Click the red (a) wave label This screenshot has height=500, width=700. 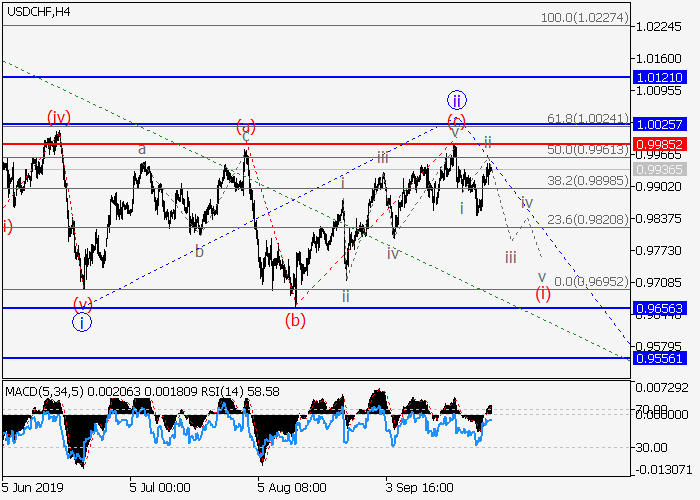(x=246, y=126)
